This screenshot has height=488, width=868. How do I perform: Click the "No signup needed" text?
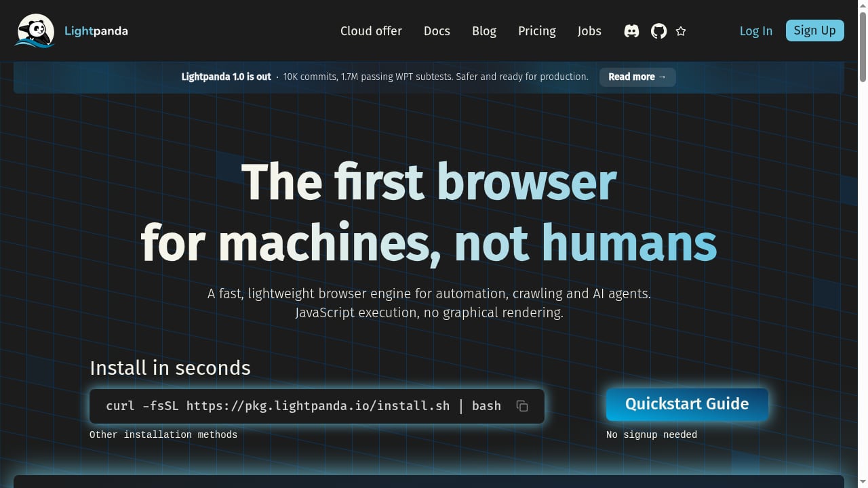tap(652, 434)
